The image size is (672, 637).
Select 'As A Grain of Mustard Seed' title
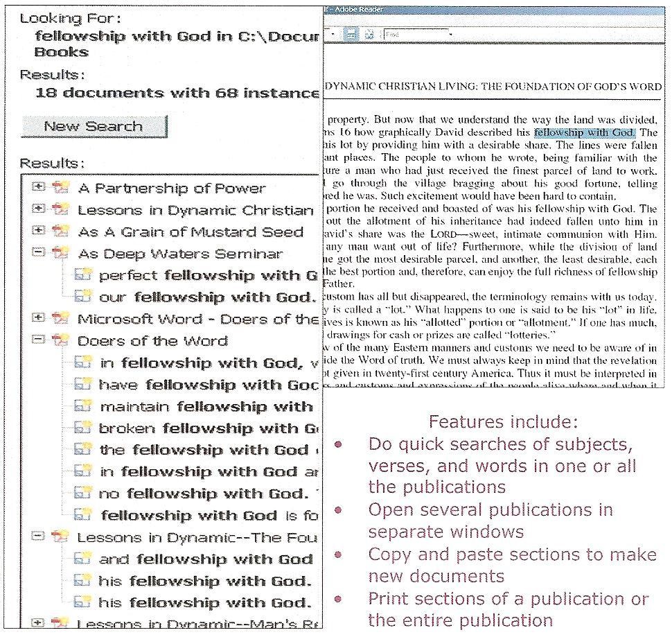point(191,232)
